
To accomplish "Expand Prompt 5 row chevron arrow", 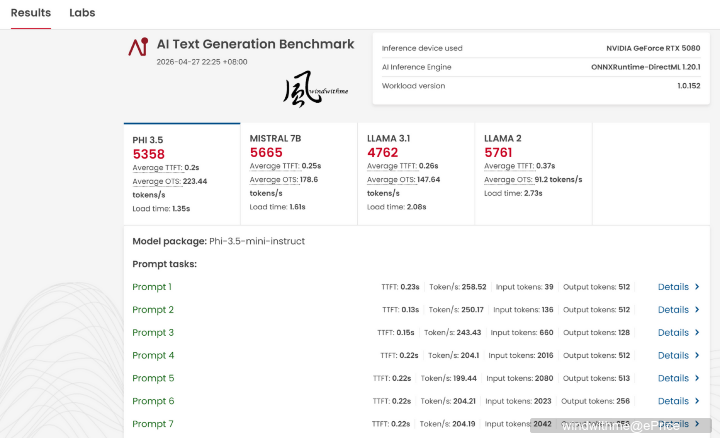I will [x=697, y=378].
